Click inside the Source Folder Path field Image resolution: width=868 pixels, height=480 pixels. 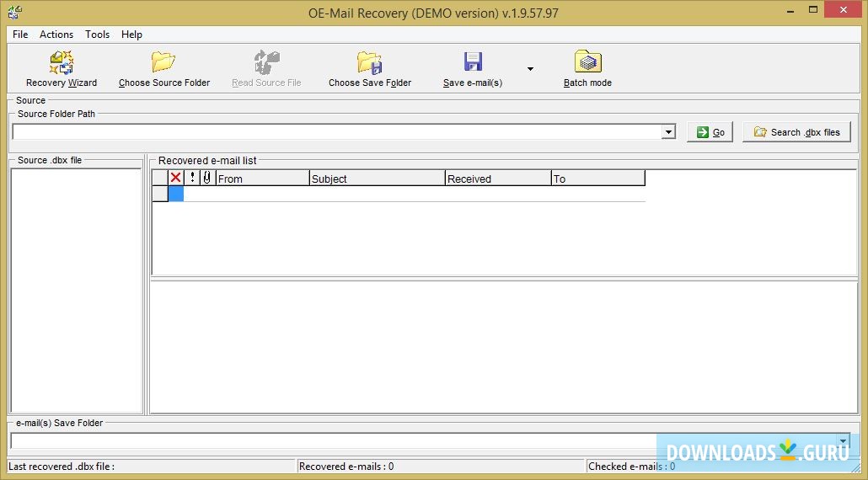click(337, 132)
